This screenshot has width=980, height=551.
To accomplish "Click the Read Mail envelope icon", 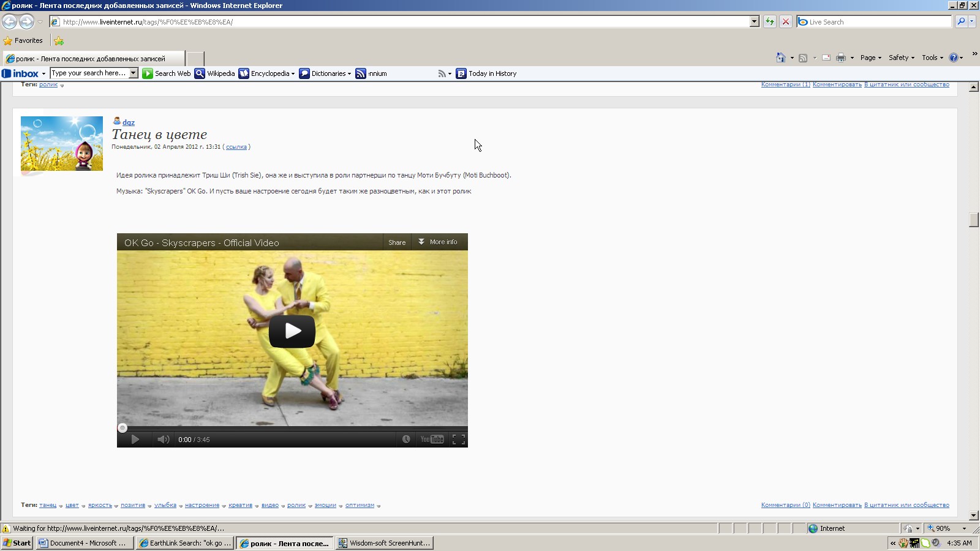I will pyautogui.click(x=826, y=58).
